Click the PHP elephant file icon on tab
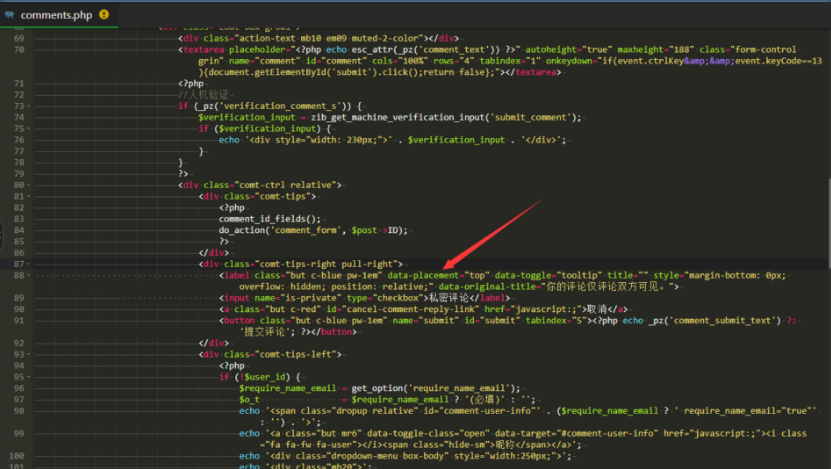The height and width of the screenshot is (469, 831). pyautogui.click(x=9, y=15)
